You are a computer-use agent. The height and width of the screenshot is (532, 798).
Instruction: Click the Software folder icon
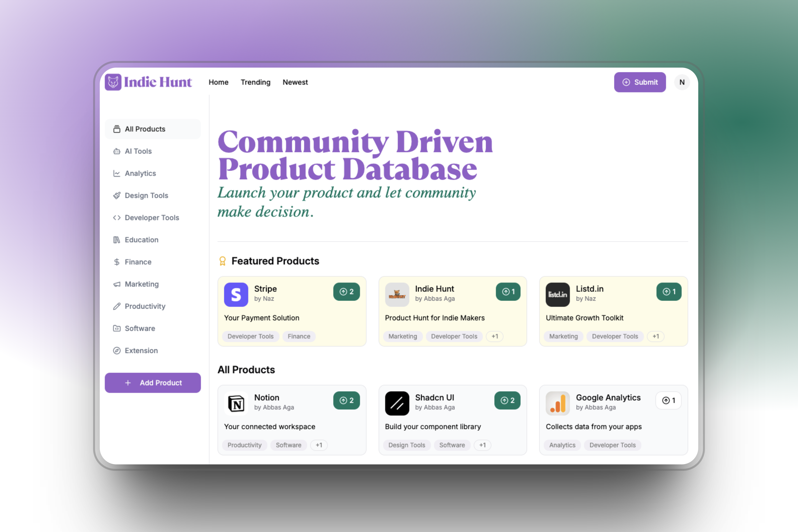tap(117, 328)
